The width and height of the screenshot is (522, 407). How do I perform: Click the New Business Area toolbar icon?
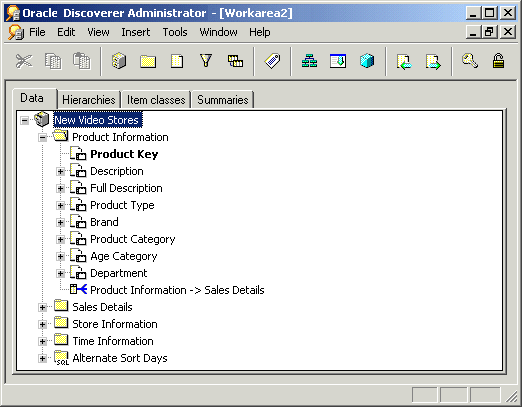[x=119, y=61]
